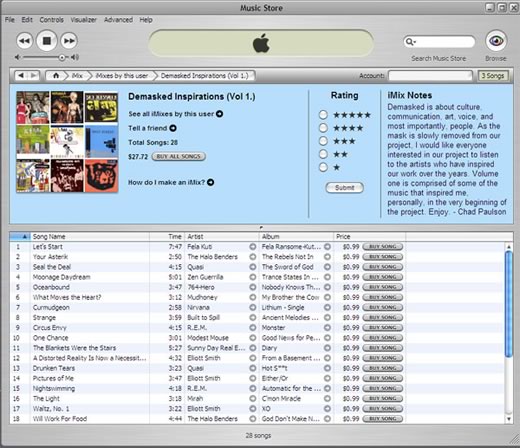Click the Song Name column header
Image resolution: width=520 pixels, height=448 pixels.
90,237
